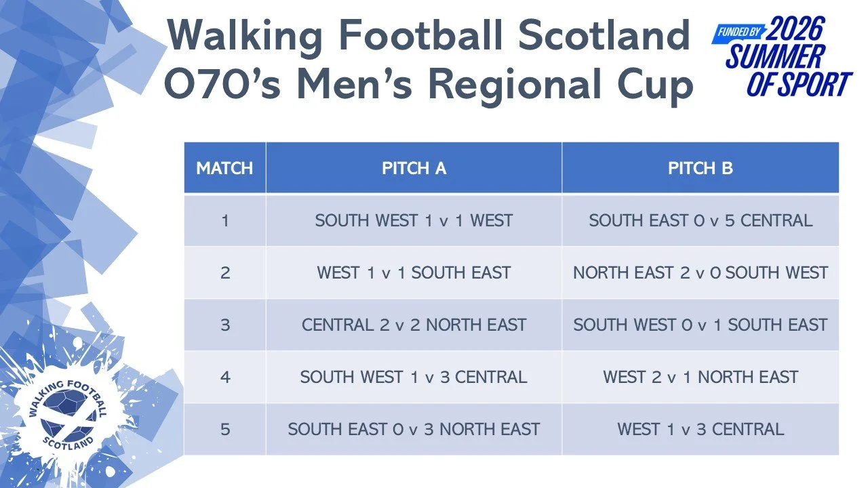This screenshot has height=488, width=868.
Task: Select the MATCH column header
Action: coord(224,168)
